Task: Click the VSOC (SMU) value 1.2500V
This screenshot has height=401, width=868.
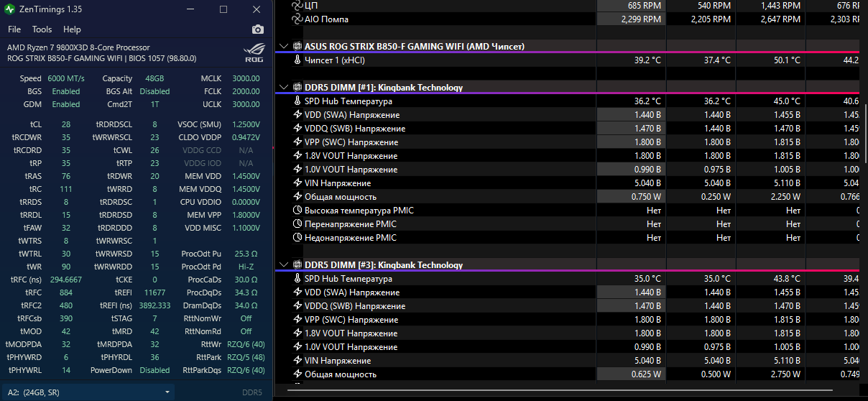Action: pyautogui.click(x=244, y=124)
